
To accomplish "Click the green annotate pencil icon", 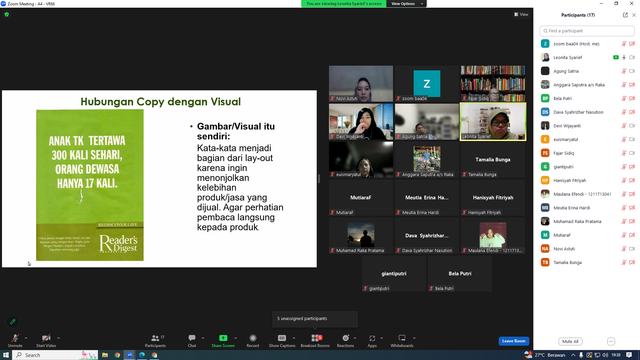I will [x=13, y=322].
